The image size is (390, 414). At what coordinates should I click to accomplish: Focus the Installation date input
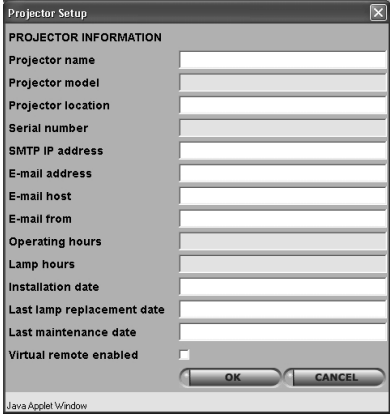[x=283, y=287]
